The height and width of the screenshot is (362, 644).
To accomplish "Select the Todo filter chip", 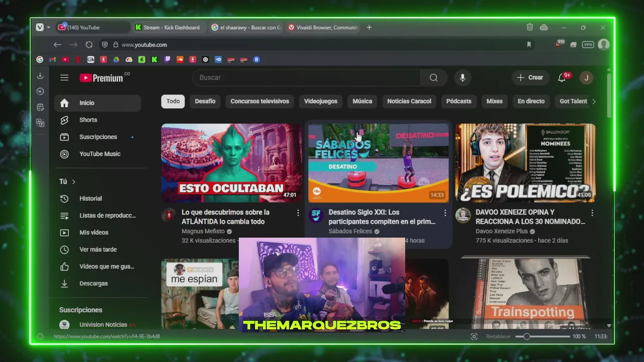I will point(173,101).
